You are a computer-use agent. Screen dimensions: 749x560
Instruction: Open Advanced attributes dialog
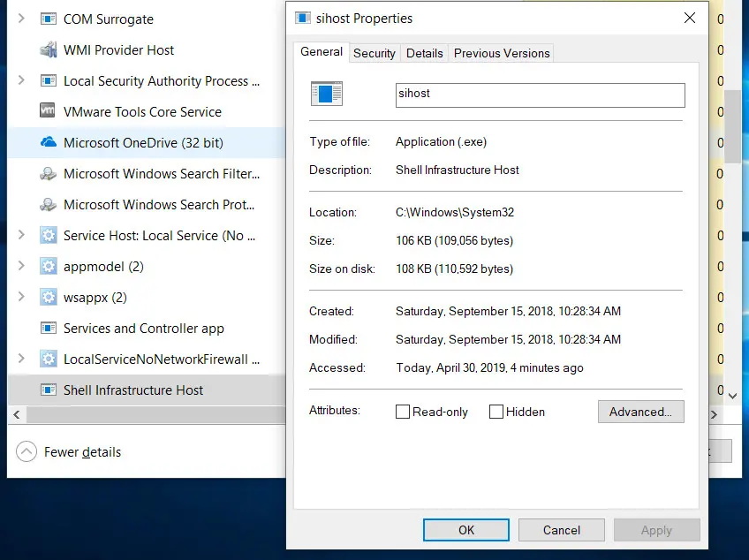click(x=640, y=412)
